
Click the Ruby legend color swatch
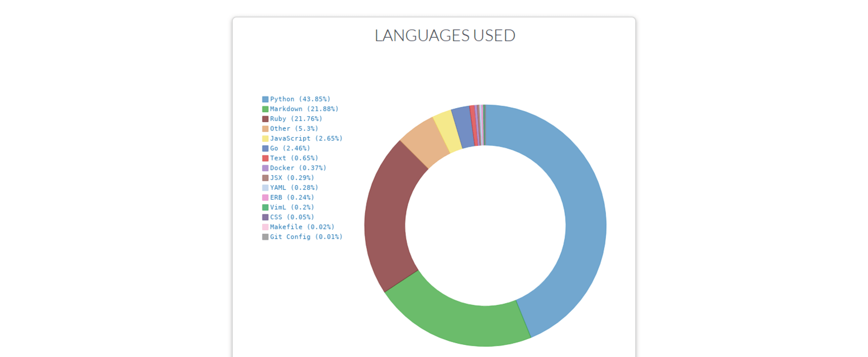click(x=265, y=119)
